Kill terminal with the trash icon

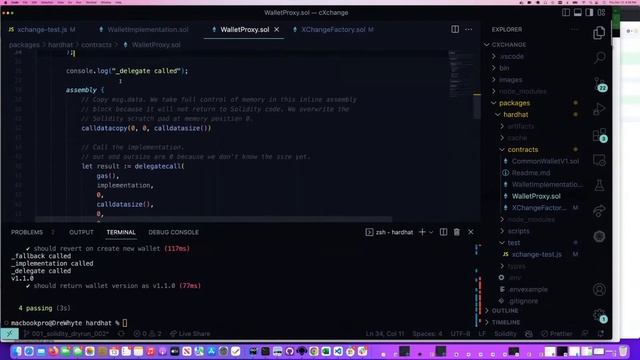pyautogui.click(x=457, y=232)
